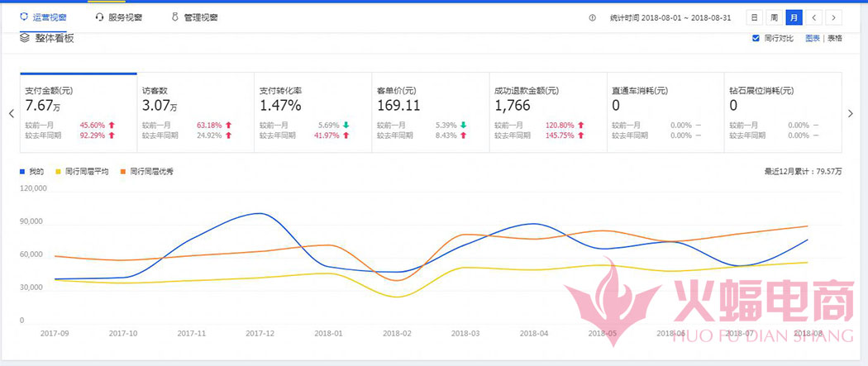Open the 服务视窗 tab
The width and height of the screenshot is (868, 366).
125,17
